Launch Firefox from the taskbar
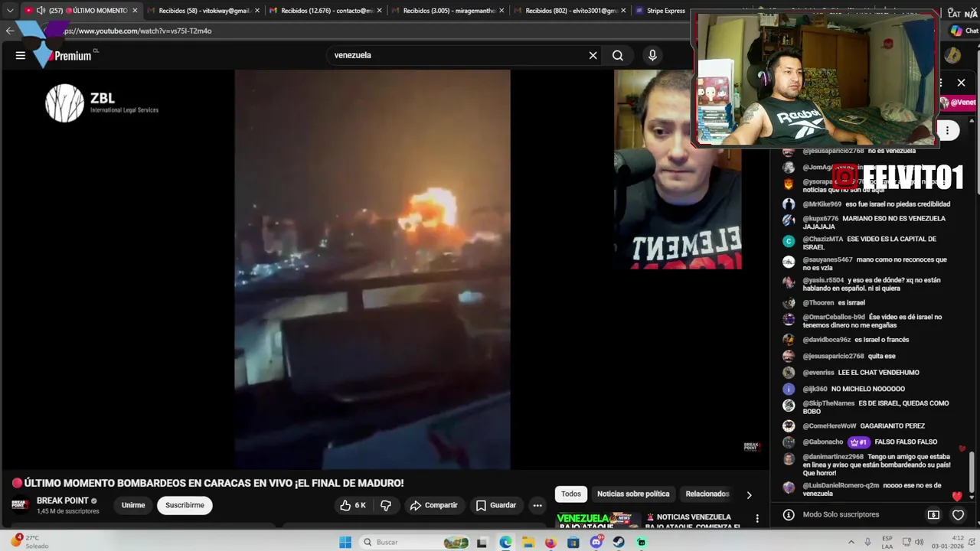Screen dimensions: 980x551 tap(550, 543)
